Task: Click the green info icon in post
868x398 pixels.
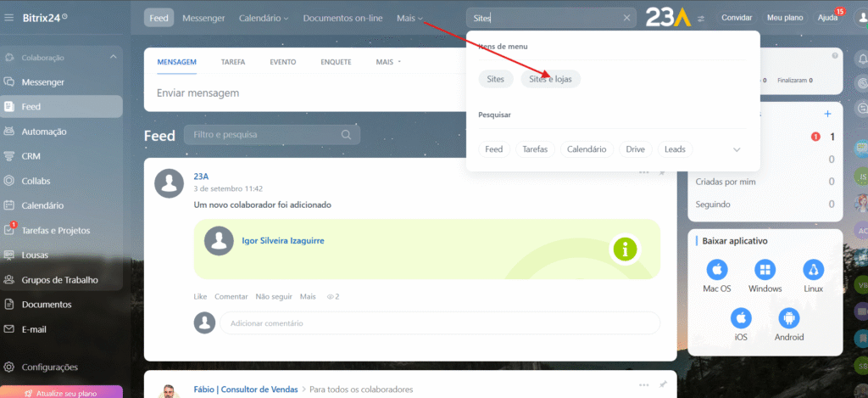Action: pos(625,249)
